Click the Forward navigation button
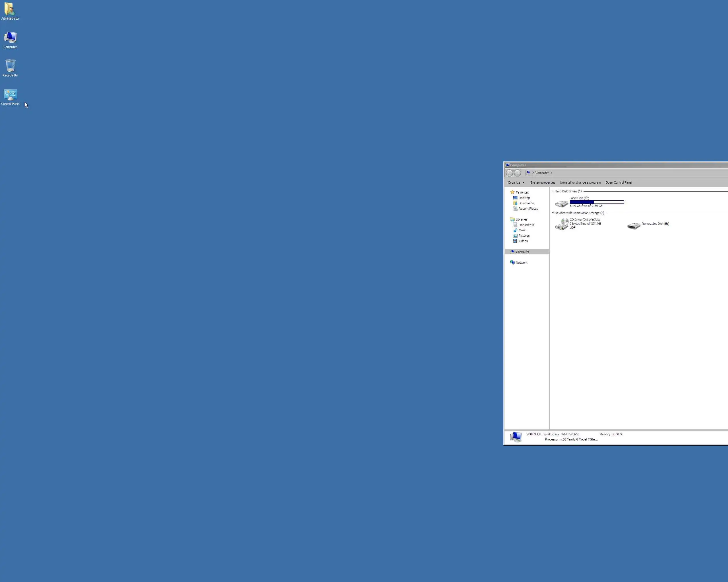Viewport: 728px width, 582px height. pos(517,173)
